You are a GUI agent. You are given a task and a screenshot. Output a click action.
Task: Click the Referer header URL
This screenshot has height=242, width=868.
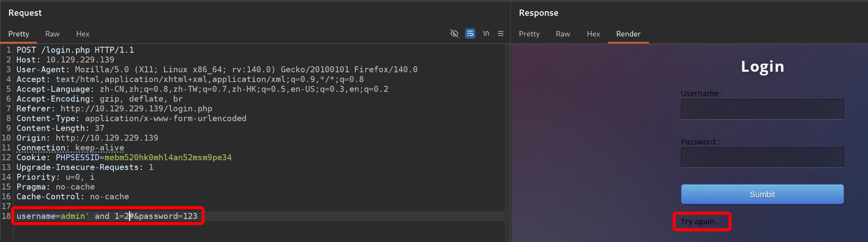(136, 109)
